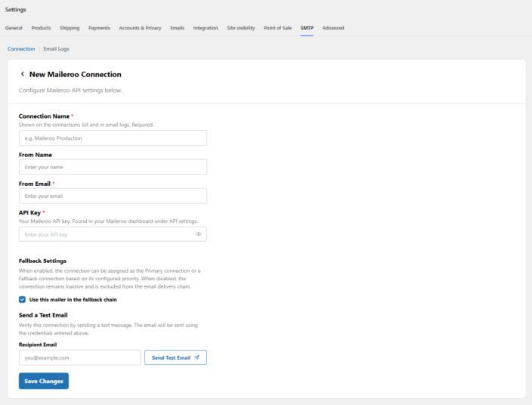Uncheck Use this mailer in the fallback chain

coord(22,299)
